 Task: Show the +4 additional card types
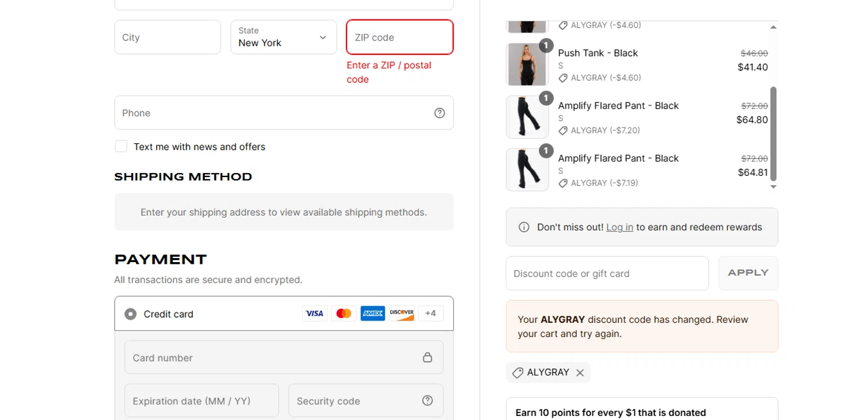tap(431, 314)
